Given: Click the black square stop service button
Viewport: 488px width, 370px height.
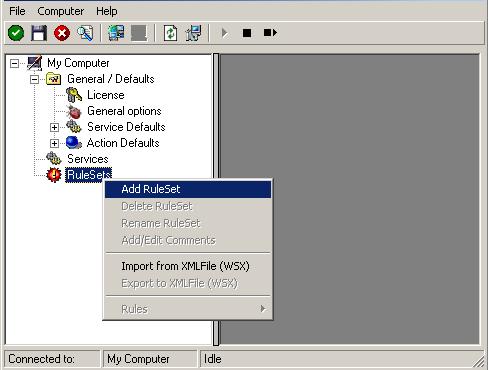Looking at the screenshot, I should [x=247, y=33].
